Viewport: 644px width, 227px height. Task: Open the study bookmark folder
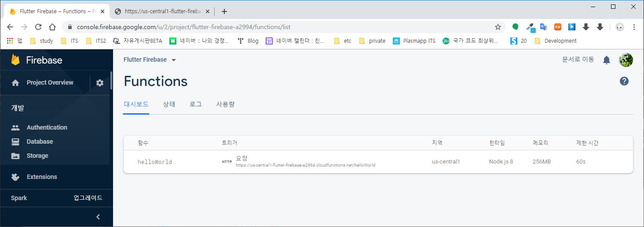point(41,41)
